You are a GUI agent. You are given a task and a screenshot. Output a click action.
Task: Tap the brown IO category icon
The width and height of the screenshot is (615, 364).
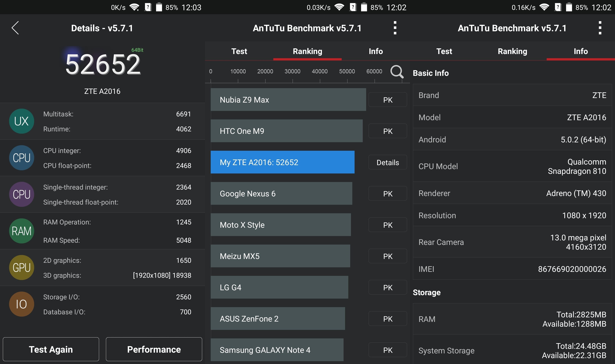click(x=22, y=304)
